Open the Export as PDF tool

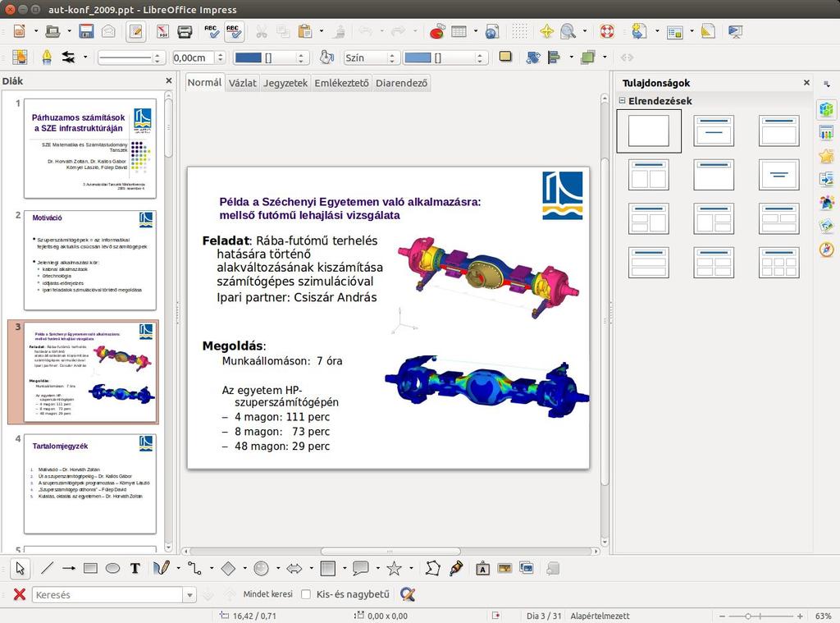tap(163, 32)
